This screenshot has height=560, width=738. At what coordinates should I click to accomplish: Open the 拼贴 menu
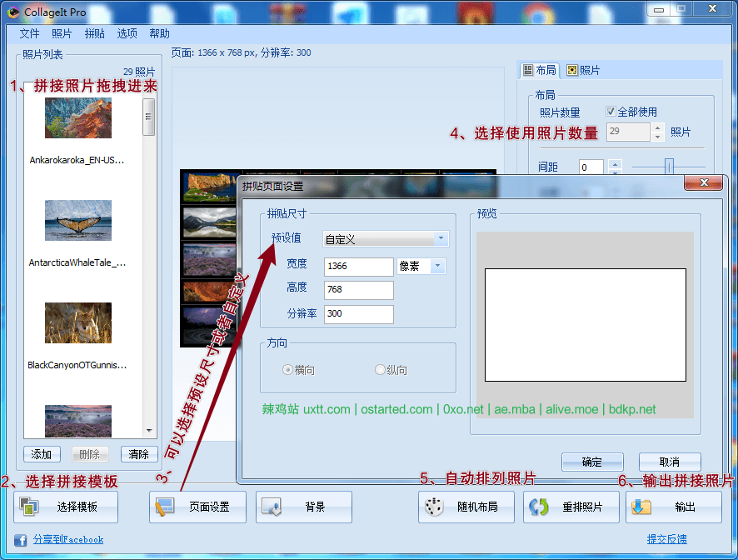95,34
